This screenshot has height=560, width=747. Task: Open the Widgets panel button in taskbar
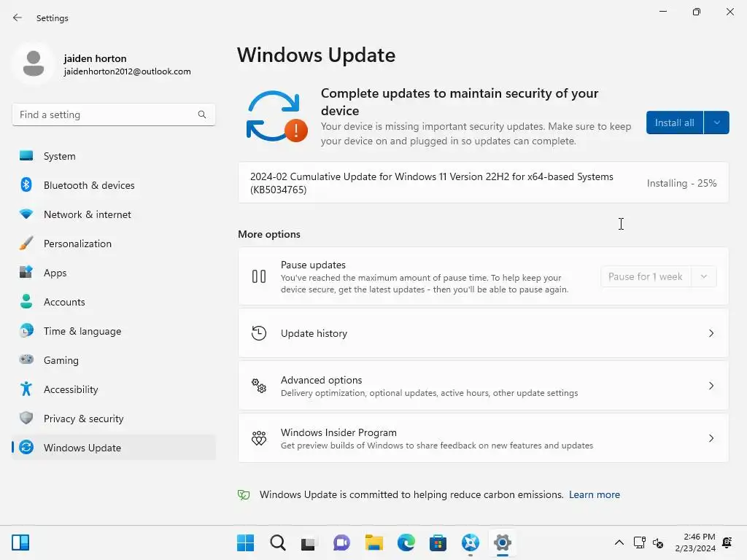pos(20,542)
